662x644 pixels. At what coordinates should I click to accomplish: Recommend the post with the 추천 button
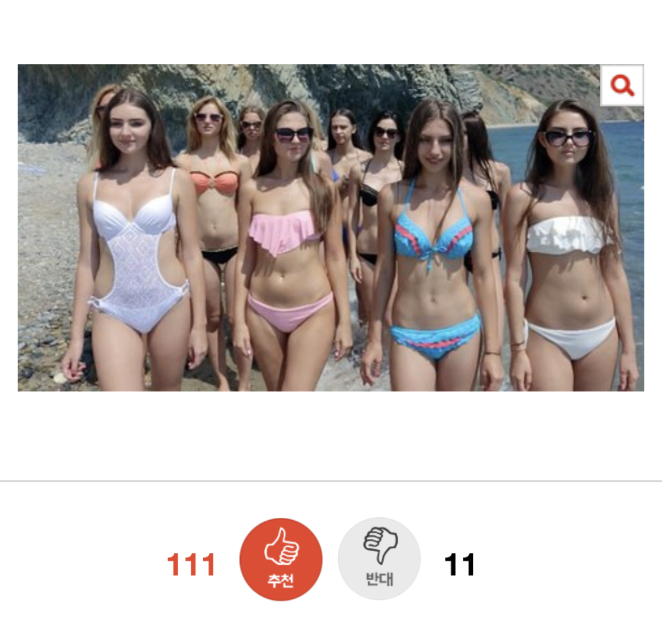281,559
